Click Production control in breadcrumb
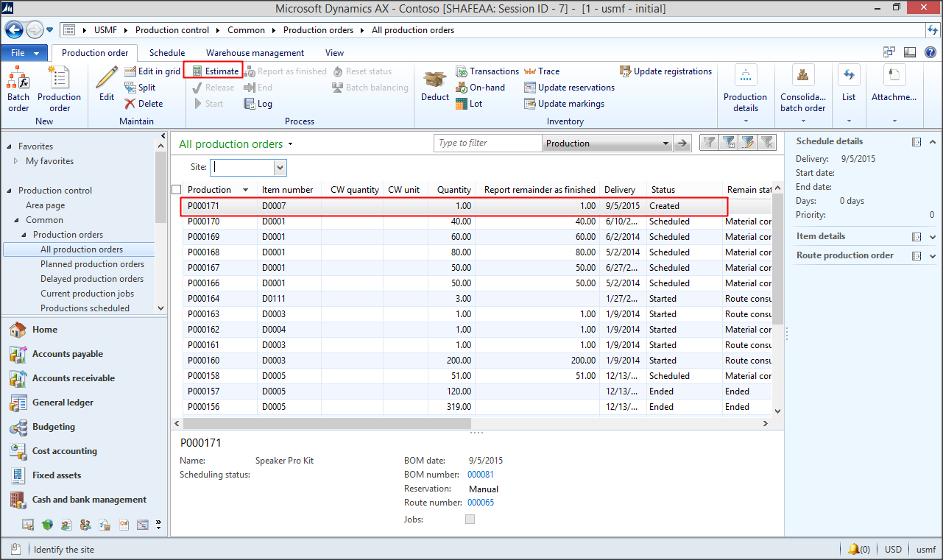 [172, 30]
